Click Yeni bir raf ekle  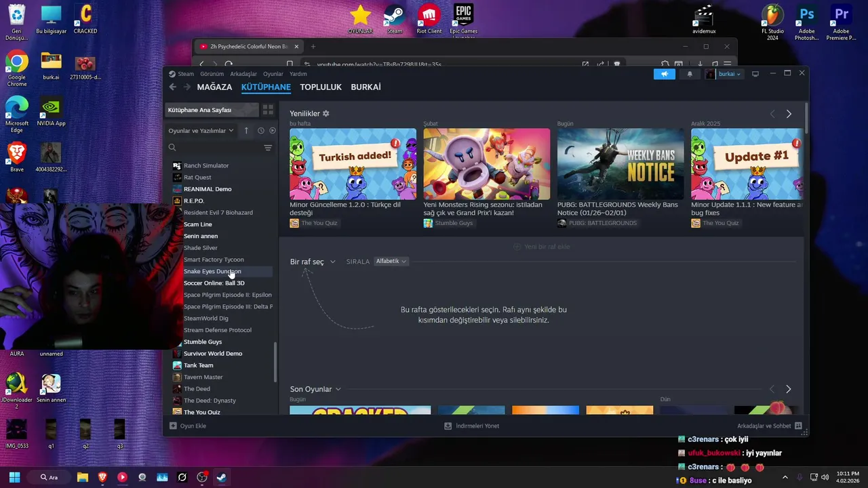click(541, 247)
